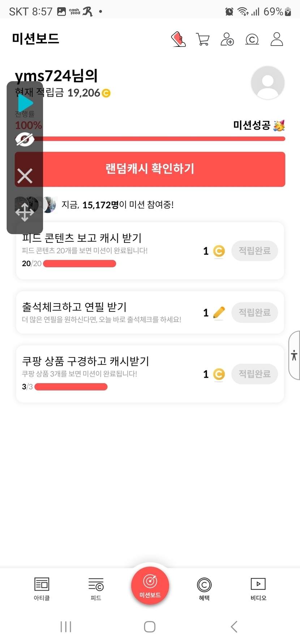Tap the gray profile avatar picture
Screen dimensions: 300x644
pyautogui.click(x=267, y=83)
